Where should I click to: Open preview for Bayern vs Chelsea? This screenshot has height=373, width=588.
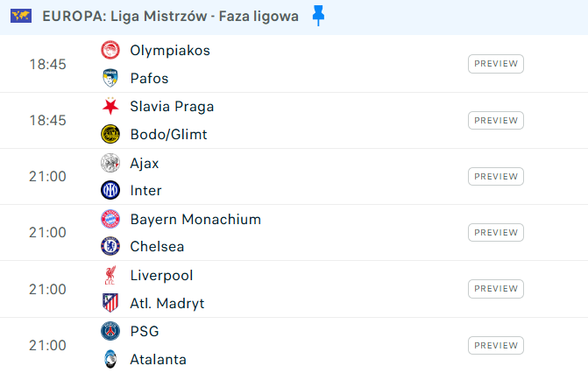click(x=496, y=232)
